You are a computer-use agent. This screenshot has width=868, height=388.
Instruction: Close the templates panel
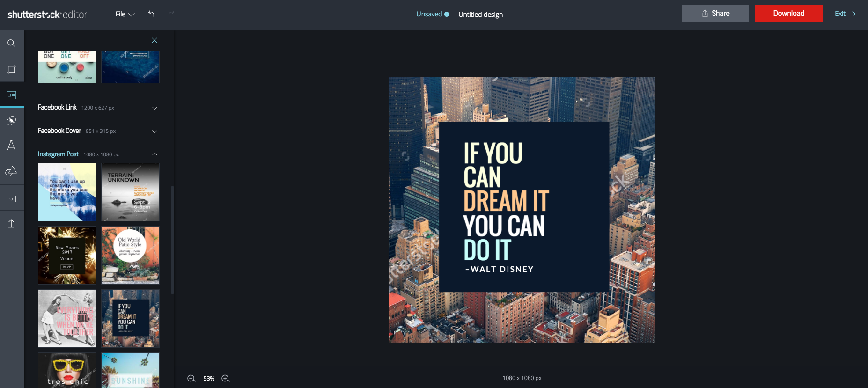(154, 40)
